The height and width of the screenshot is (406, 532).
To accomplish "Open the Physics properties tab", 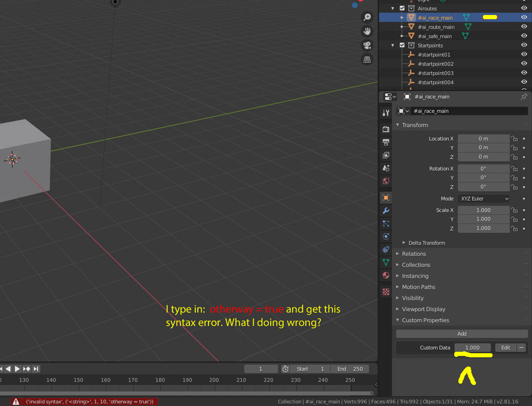I will [386, 236].
